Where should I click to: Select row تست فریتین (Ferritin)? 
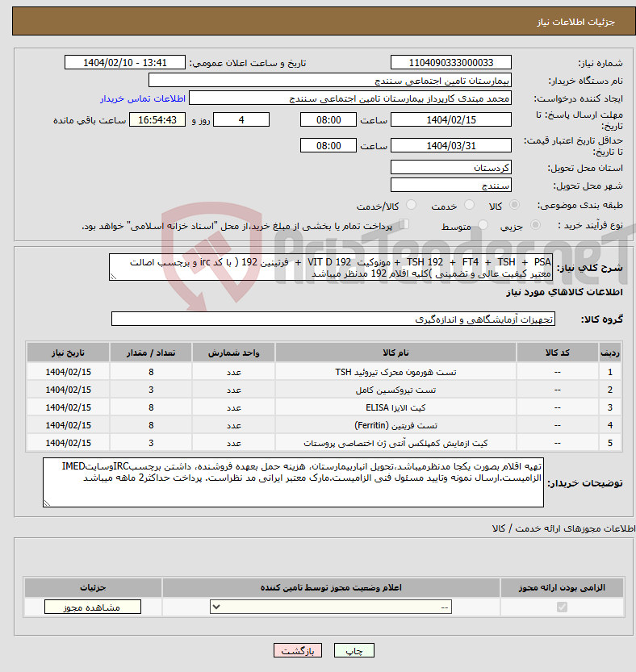pos(324,425)
